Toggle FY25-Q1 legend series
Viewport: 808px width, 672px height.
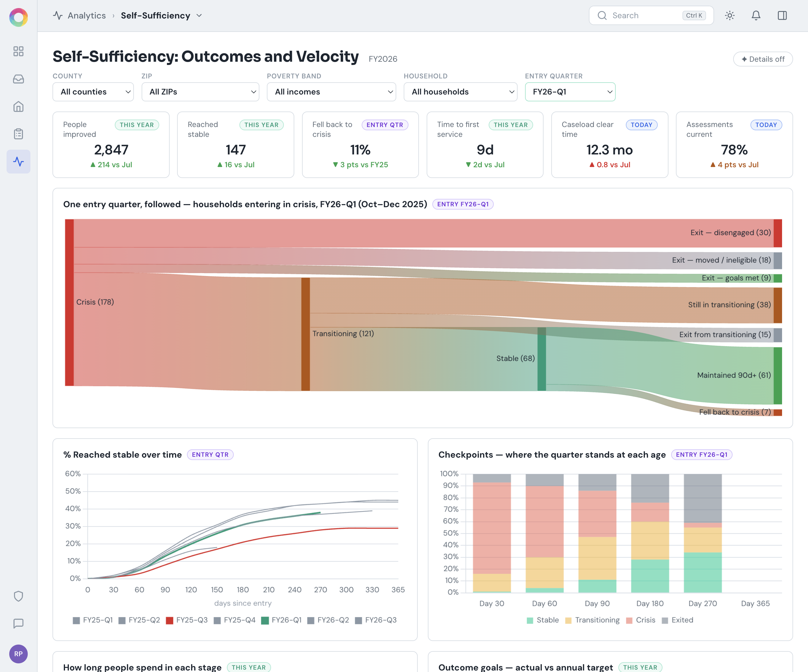click(x=93, y=620)
